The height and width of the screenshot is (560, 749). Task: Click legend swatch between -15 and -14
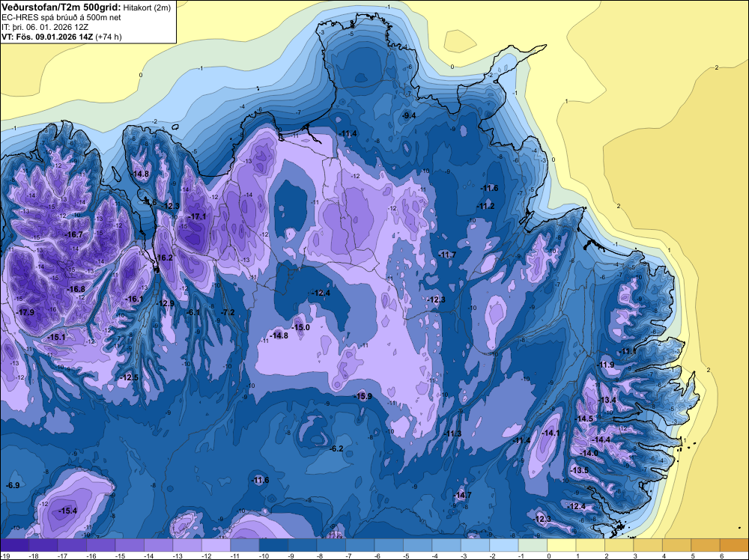pyautogui.click(x=130, y=545)
